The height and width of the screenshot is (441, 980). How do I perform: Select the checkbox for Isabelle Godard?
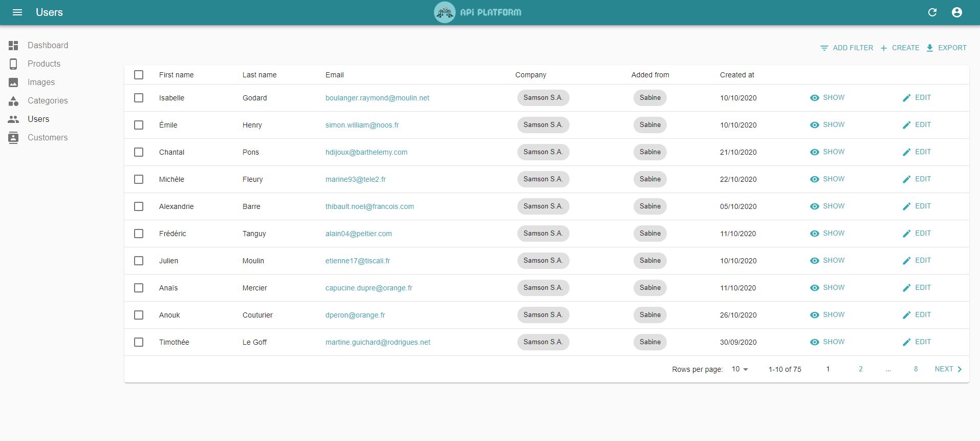coord(139,98)
